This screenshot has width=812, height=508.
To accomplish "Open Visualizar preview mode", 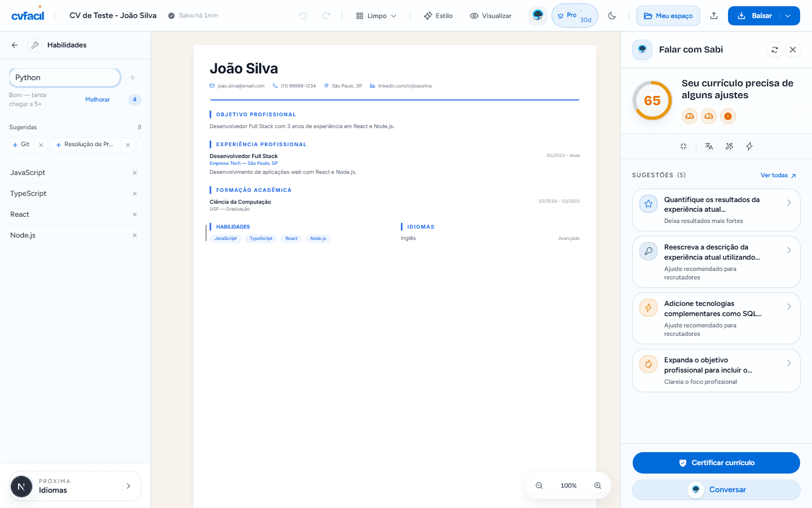I will (491, 16).
